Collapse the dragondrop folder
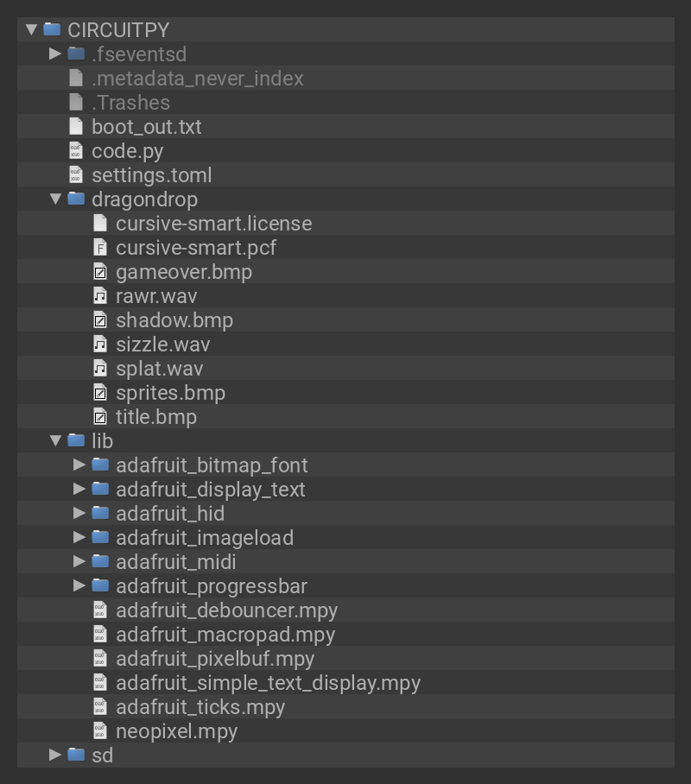 coord(55,199)
